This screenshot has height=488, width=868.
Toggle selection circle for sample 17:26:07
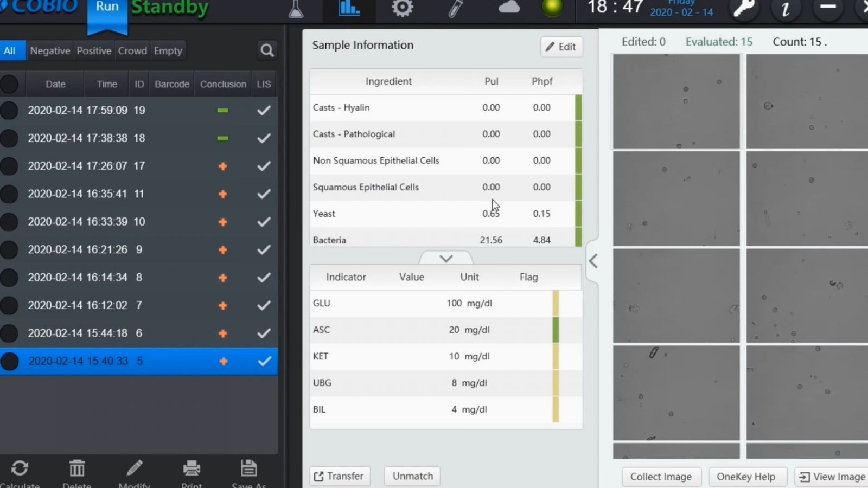click(x=9, y=166)
